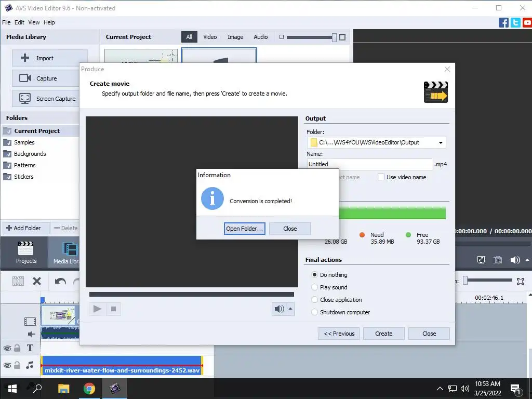Click Open Folder... button
Screen dimensions: 532x399
(x=244, y=229)
